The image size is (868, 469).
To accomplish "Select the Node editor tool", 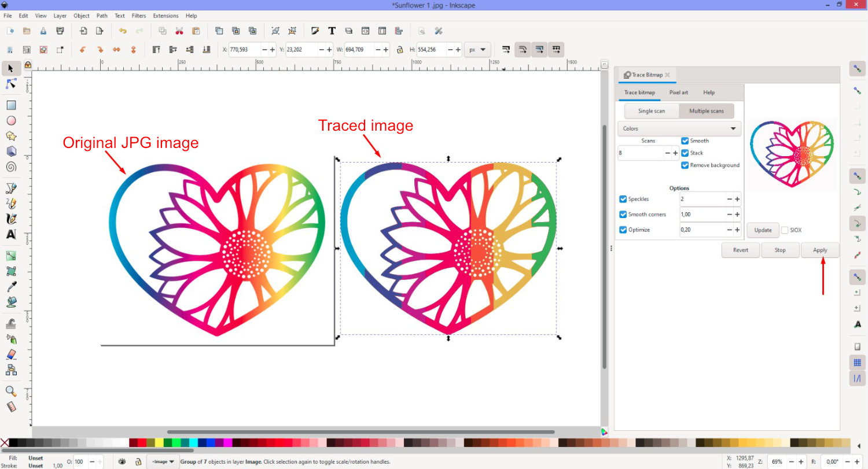I will coord(11,84).
